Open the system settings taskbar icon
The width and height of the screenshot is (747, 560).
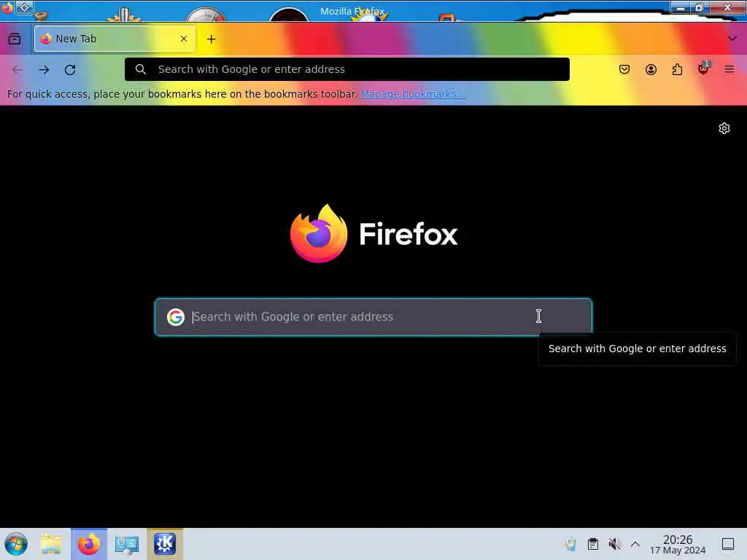coord(127,544)
